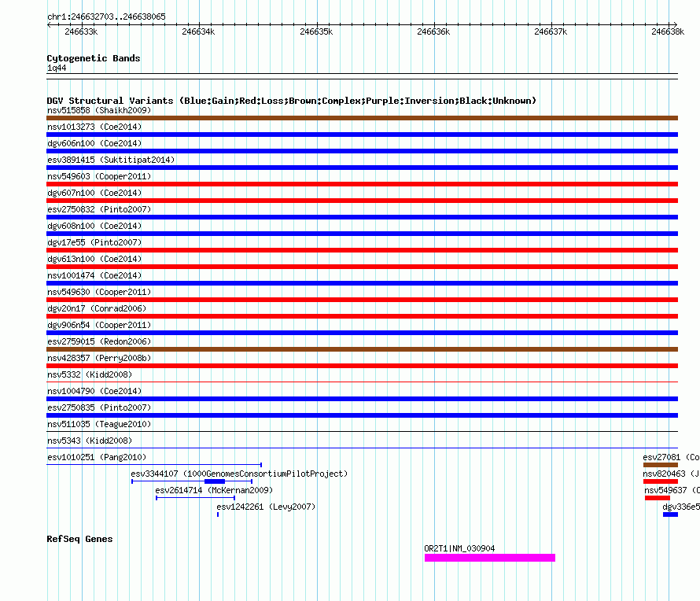This screenshot has width=700, height=601.
Task: Click the blue gain bar of nsv1013273
Action: click(362, 135)
